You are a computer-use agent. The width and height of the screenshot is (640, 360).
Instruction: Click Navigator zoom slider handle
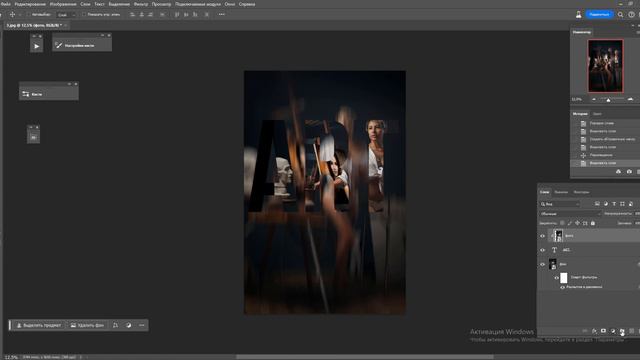coord(608,100)
